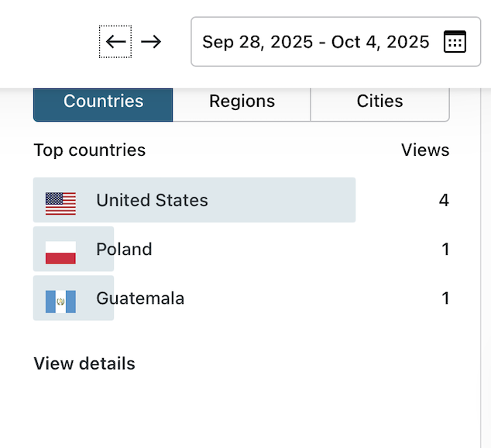Image resolution: width=491 pixels, height=448 pixels.
Task: Click the Guatemala flag icon
Action: (60, 299)
